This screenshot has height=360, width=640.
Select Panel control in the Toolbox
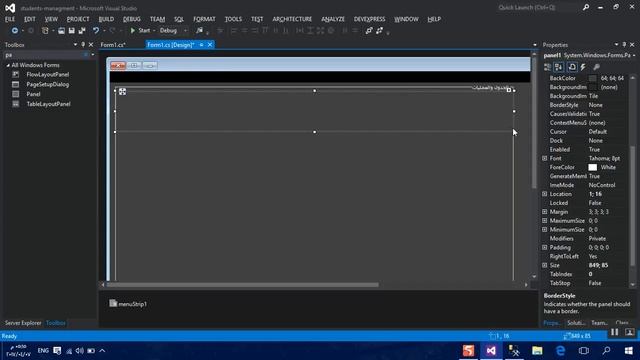(33, 94)
